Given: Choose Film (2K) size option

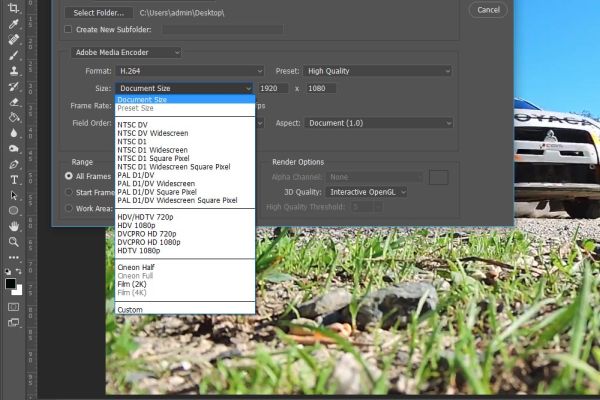Looking at the screenshot, I should click(185, 284).
